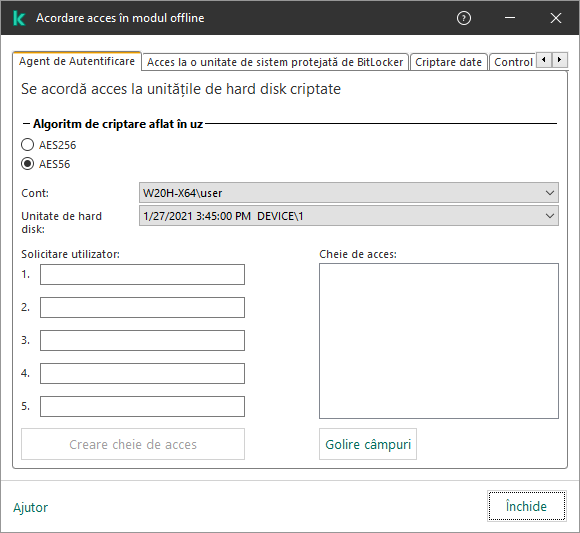Click user request input field 5
This screenshot has width=580, height=533.
coord(142,407)
